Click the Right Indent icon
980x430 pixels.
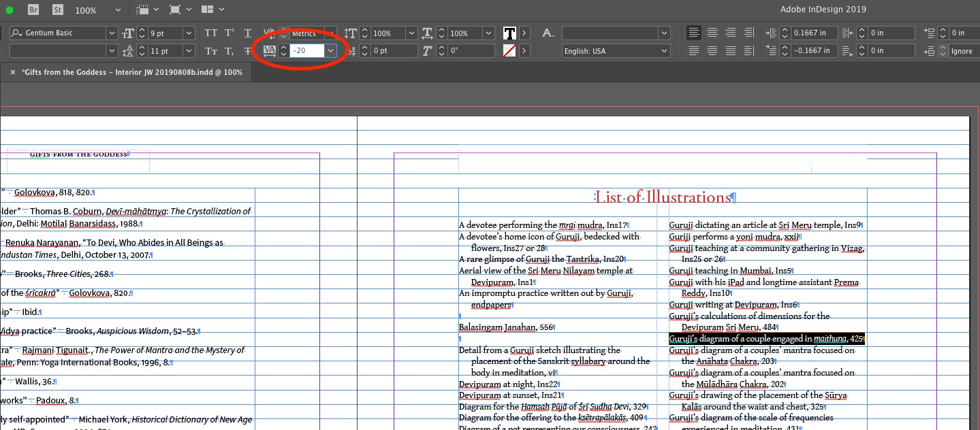[849, 33]
